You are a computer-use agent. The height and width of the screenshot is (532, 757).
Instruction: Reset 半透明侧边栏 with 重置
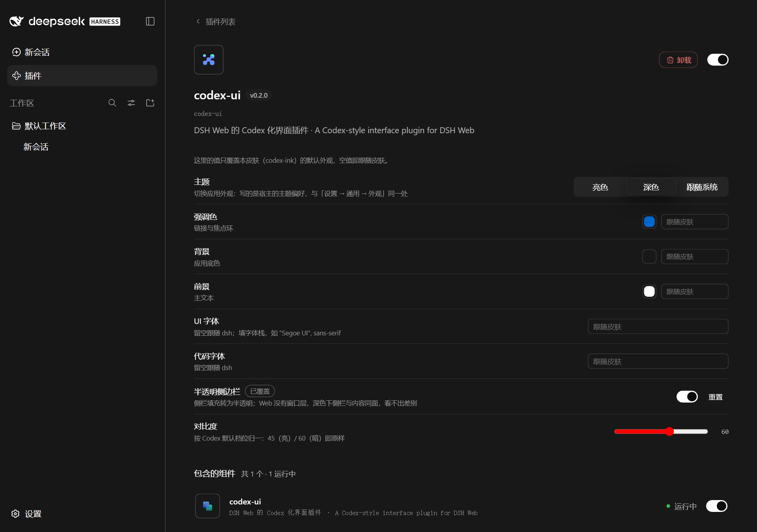click(x=716, y=397)
